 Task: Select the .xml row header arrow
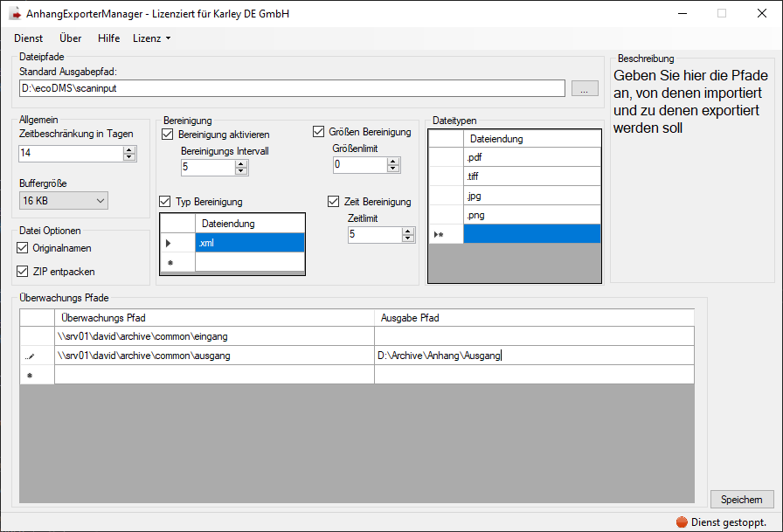point(169,243)
